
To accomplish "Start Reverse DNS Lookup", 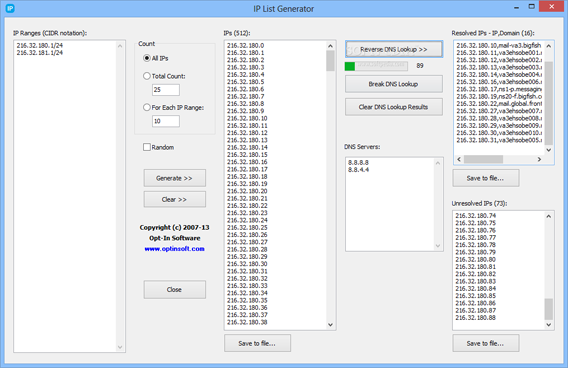I will (394, 49).
